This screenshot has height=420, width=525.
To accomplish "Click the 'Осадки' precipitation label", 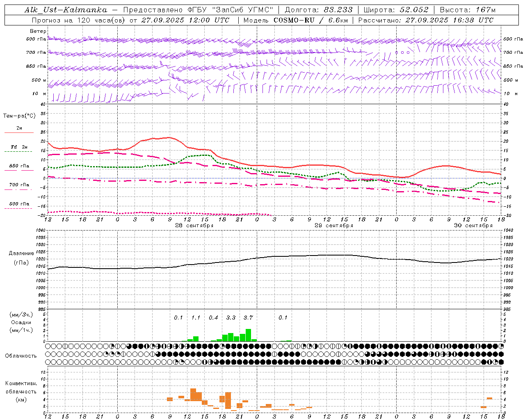I will (21, 322).
